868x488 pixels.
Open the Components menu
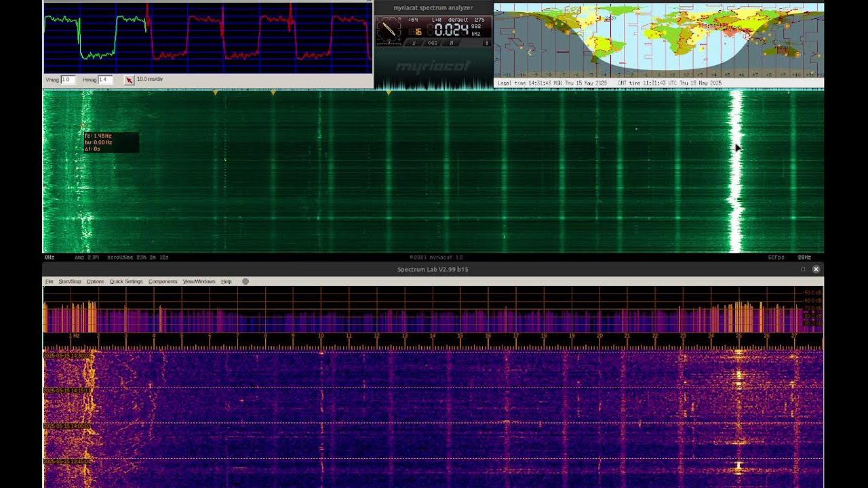[x=163, y=281]
